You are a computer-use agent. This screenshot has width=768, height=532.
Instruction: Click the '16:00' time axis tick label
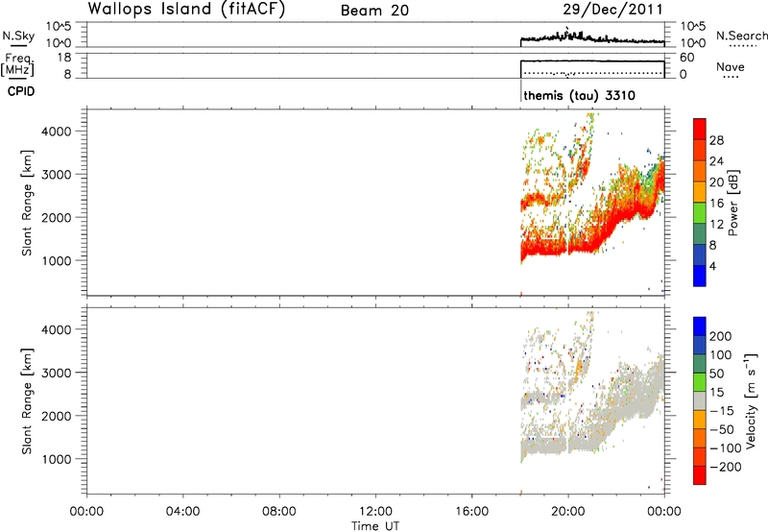471,512
